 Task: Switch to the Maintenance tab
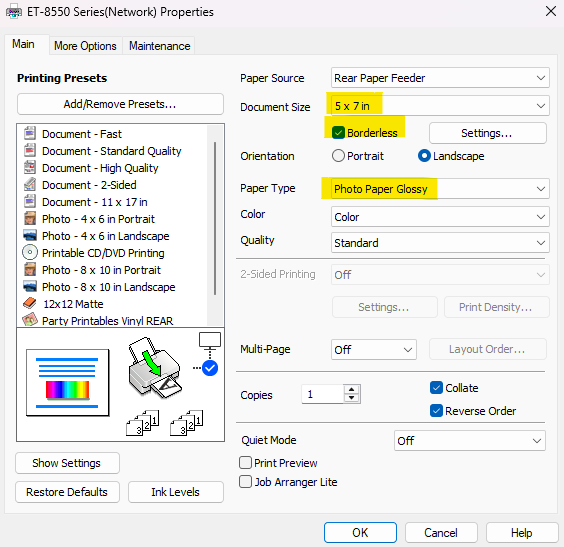pos(159,46)
